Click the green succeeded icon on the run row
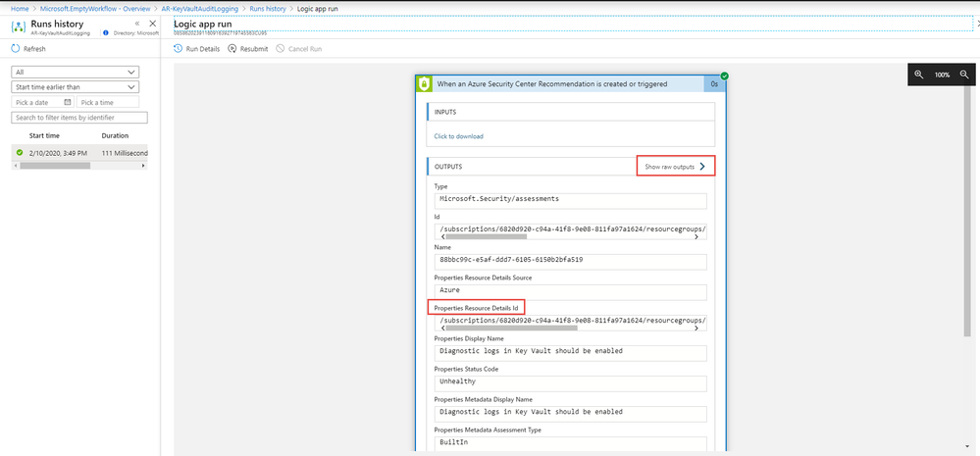The height and width of the screenshot is (456, 980). coord(20,152)
